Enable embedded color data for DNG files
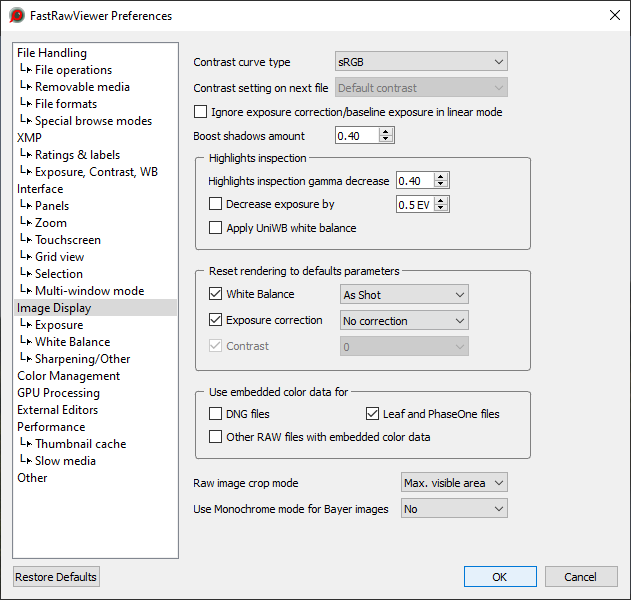This screenshot has height=600, width=631. (x=216, y=414)
